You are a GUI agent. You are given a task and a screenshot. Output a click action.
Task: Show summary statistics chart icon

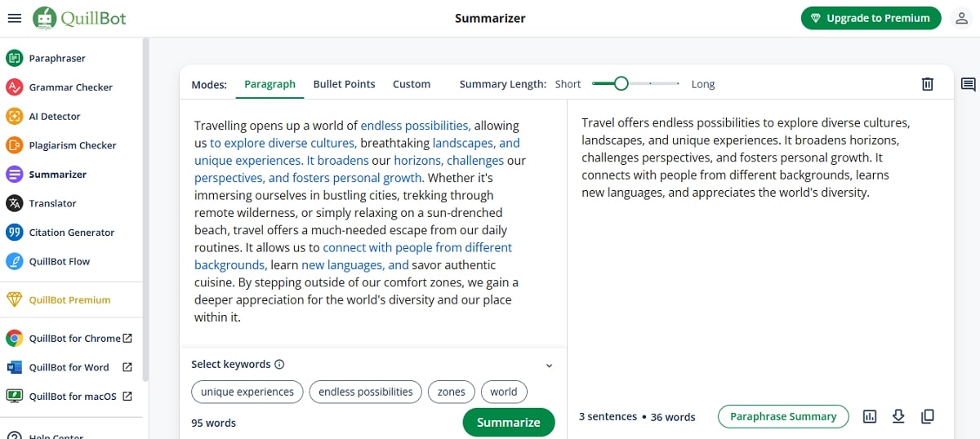tap(870, 416)
